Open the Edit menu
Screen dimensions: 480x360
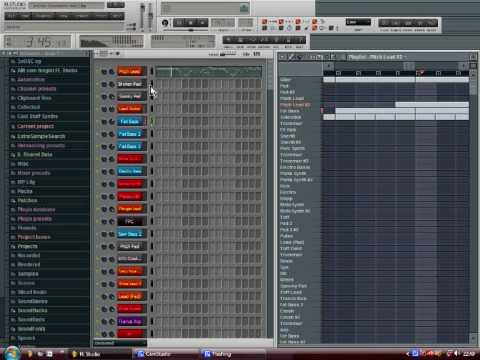tap(25, 16)
